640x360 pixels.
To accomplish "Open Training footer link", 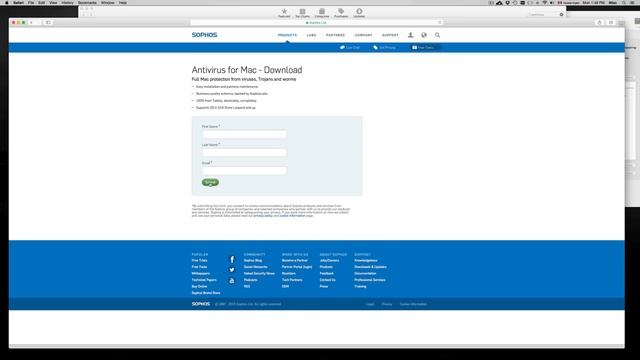I will (x=360, y=287).
